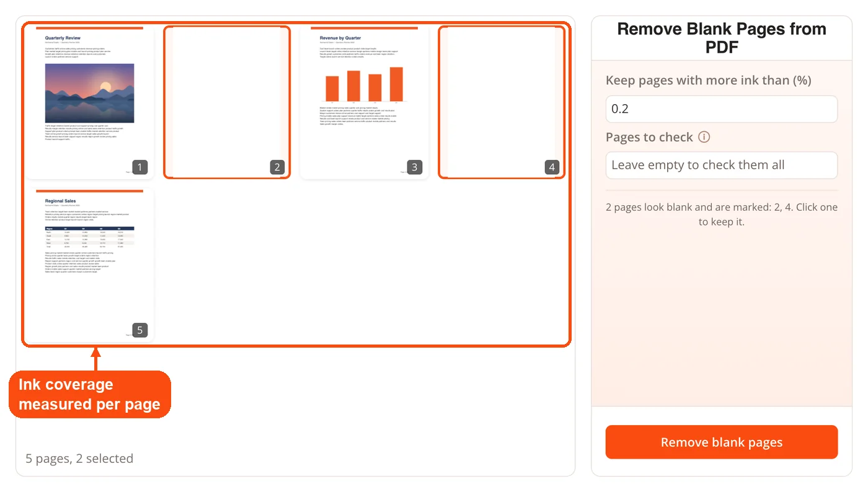
Task: Click the sales table on page 5
Action: (x=89, y=238)
